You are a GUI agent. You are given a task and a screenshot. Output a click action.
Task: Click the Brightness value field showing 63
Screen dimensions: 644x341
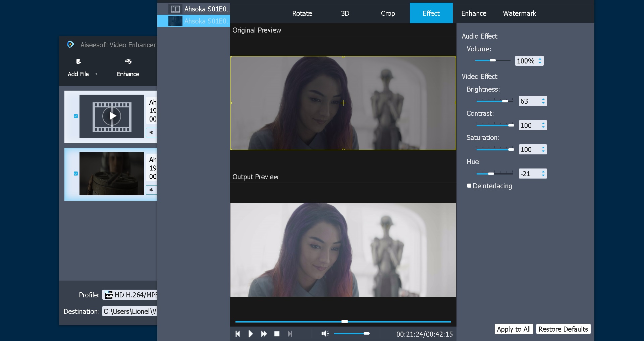pyautogui.click(x=529, y=101)
